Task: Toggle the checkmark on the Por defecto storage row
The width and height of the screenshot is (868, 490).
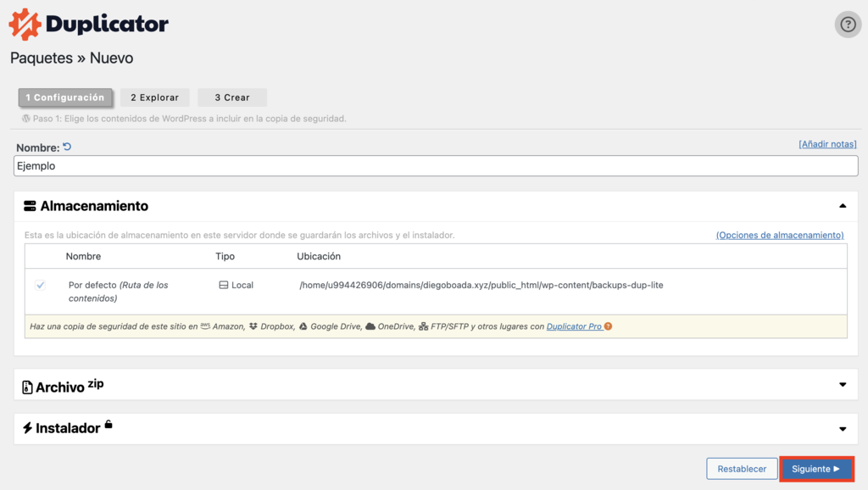Action: tap(41, 285)
